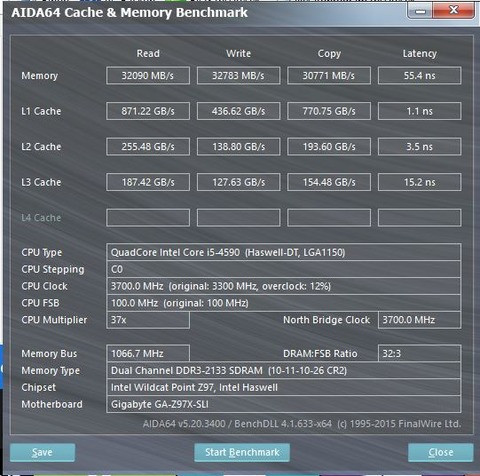Click the empty L4 Cache Copy field
The image size is (480, 476).
(x=329, y=218)
